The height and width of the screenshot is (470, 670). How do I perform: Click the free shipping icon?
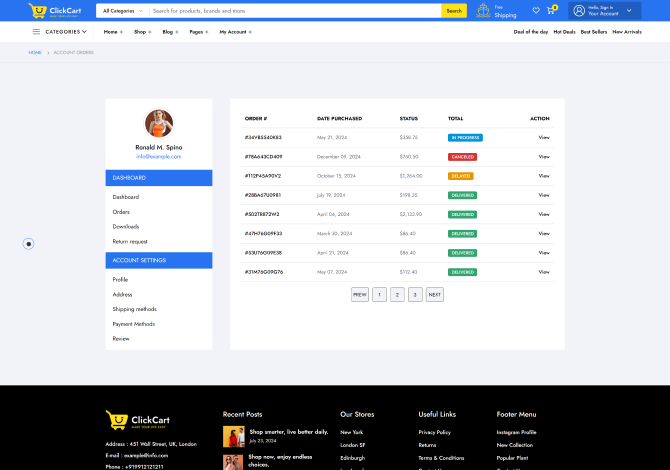point(483,11)
